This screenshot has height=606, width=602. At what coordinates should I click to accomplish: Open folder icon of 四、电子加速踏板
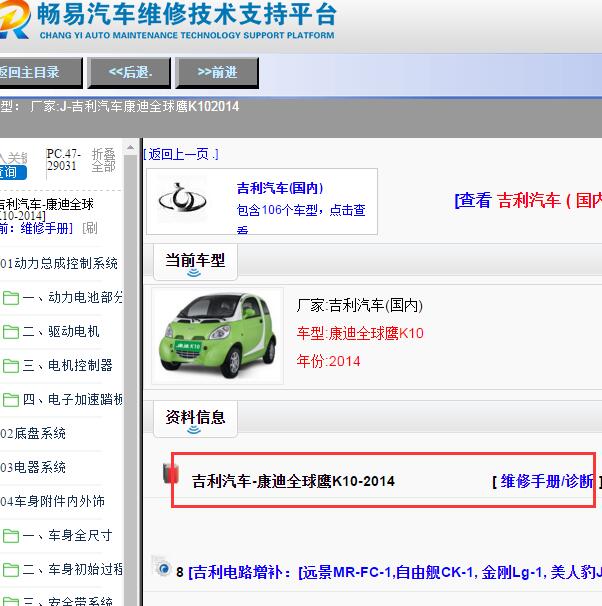tap(11, 400)
